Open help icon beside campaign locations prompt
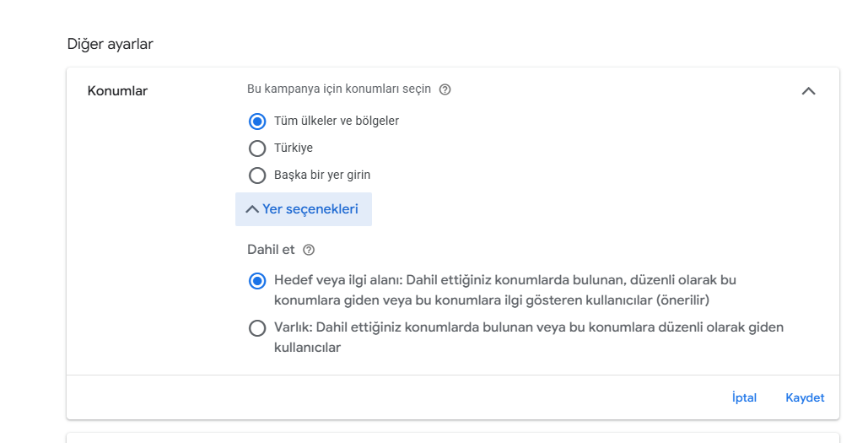The image size is (868, 443). pyautogui.click(x=445, y=89)
